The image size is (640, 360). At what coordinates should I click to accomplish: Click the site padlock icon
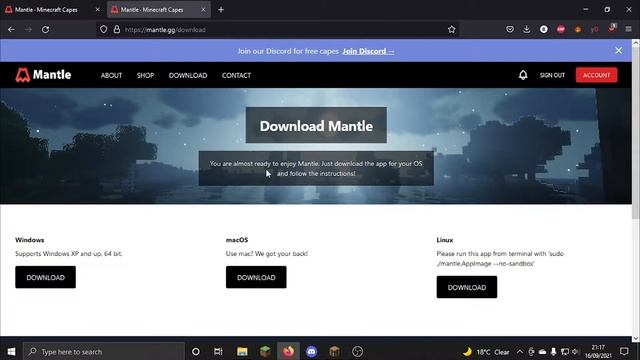click(x=117, y=29)
